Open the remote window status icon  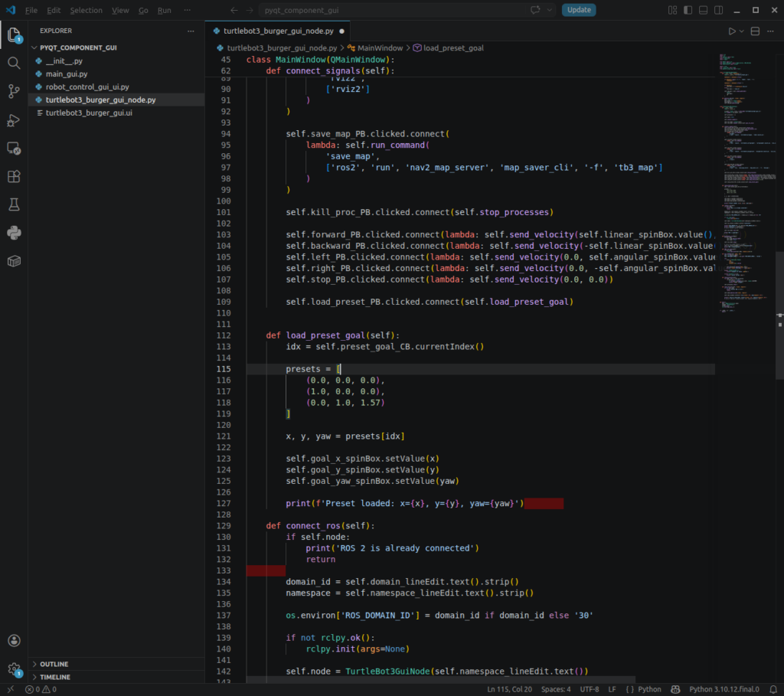(10, 689)
